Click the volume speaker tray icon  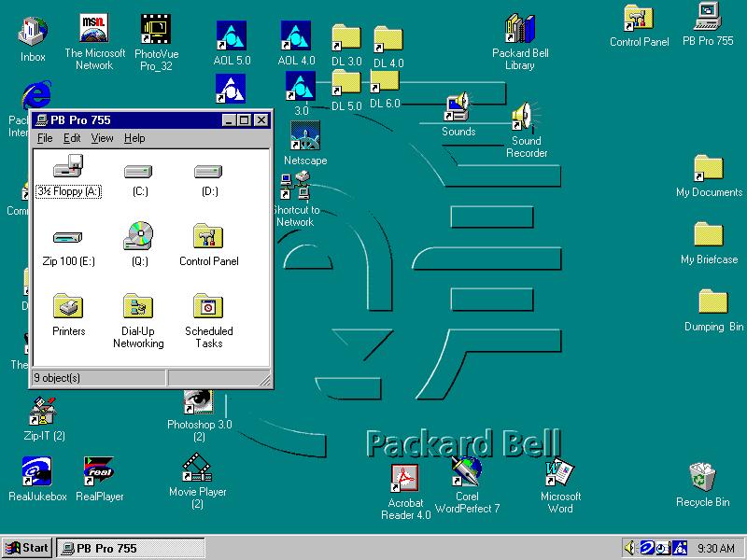tap(630, 548)
